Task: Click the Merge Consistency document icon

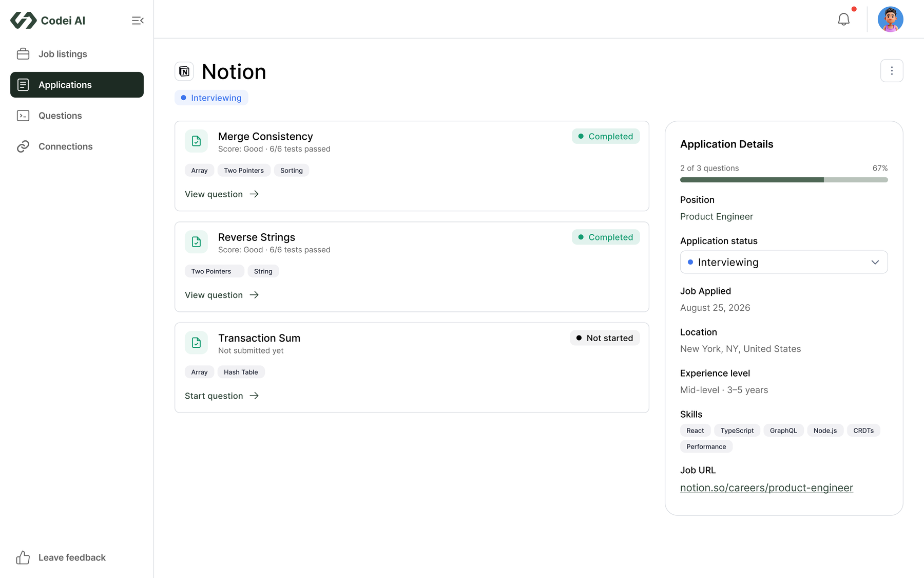Action: 196,141
